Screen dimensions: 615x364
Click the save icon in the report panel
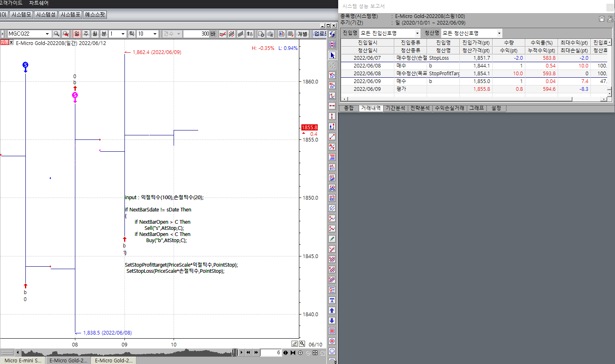pos(601,19)
